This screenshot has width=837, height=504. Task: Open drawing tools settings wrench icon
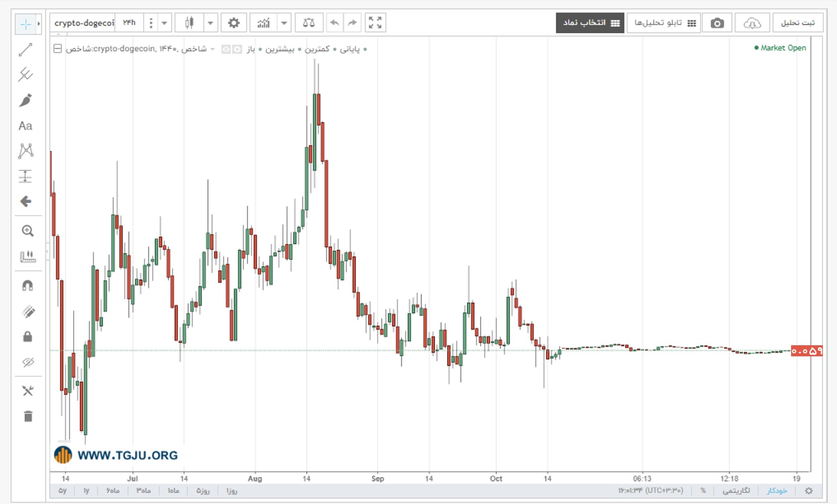(28, 391)
